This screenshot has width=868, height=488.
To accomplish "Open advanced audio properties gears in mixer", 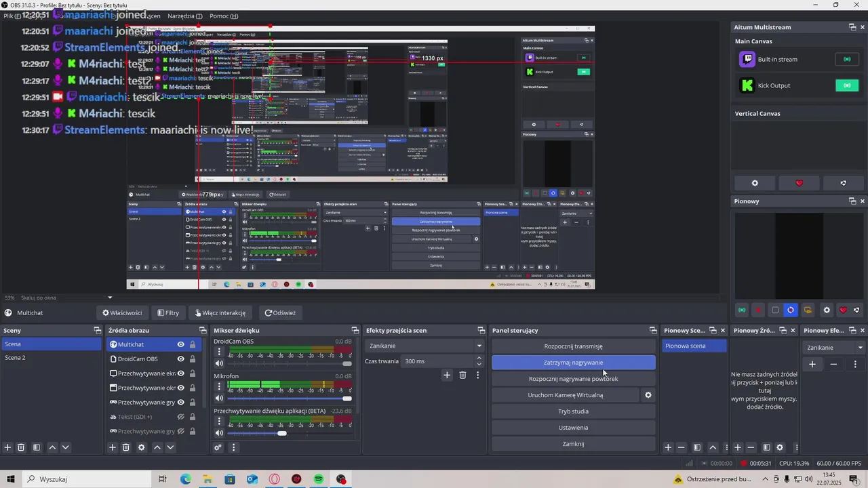I will tap(218, 447).
